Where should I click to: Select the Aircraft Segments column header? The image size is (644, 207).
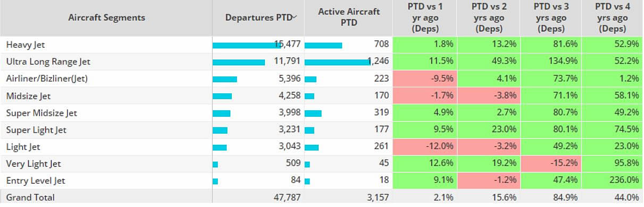click(106, 18)
